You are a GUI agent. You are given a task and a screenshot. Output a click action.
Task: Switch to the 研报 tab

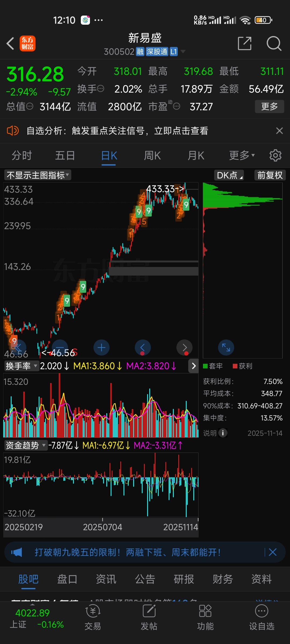184,579
